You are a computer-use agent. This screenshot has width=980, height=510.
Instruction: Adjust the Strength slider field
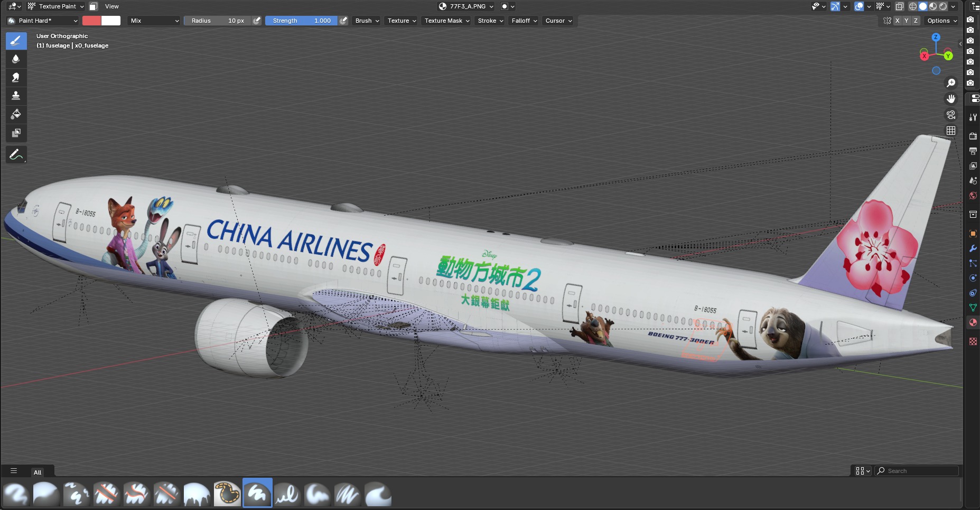[x=301, y=21]
